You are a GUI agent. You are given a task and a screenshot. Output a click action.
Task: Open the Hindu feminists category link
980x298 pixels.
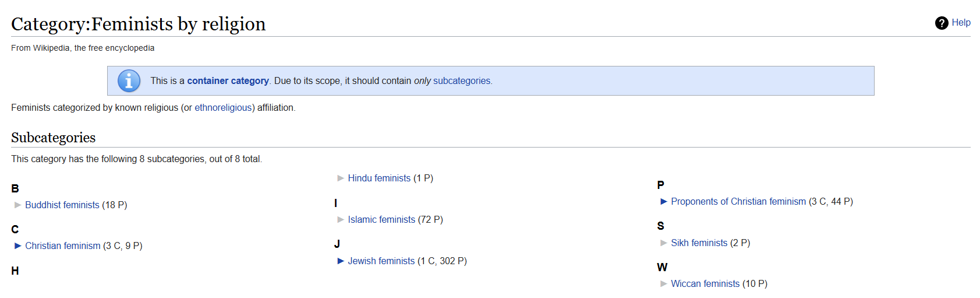pyautogui.click(x=379, y=178)
